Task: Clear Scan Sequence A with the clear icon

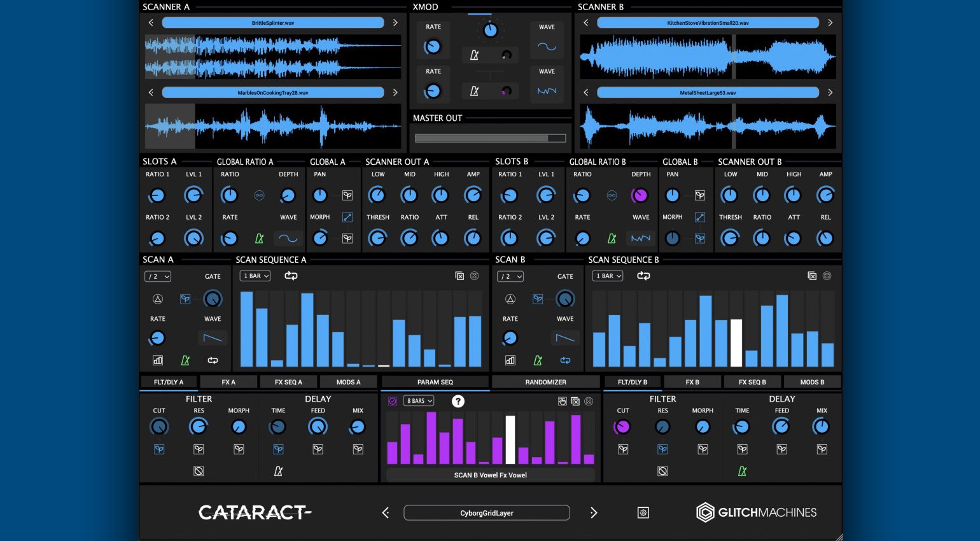Action: pos(459,276)
